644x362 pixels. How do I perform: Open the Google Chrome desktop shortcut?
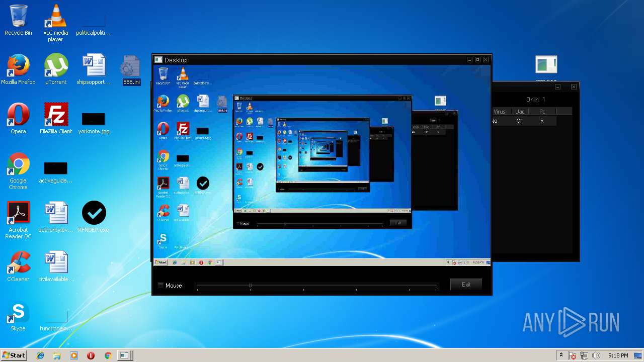point(18,171)
